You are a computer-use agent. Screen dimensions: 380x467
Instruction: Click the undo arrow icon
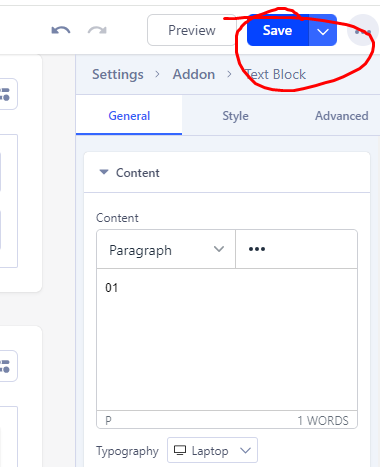pyautogui.click(x=61, y=30)
